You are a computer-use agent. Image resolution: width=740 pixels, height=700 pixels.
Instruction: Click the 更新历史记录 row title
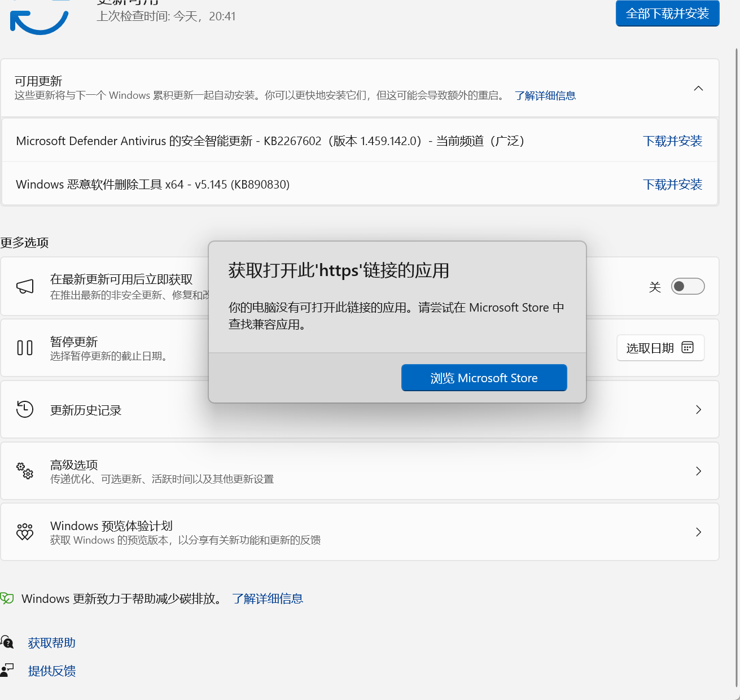click(86, 410)
